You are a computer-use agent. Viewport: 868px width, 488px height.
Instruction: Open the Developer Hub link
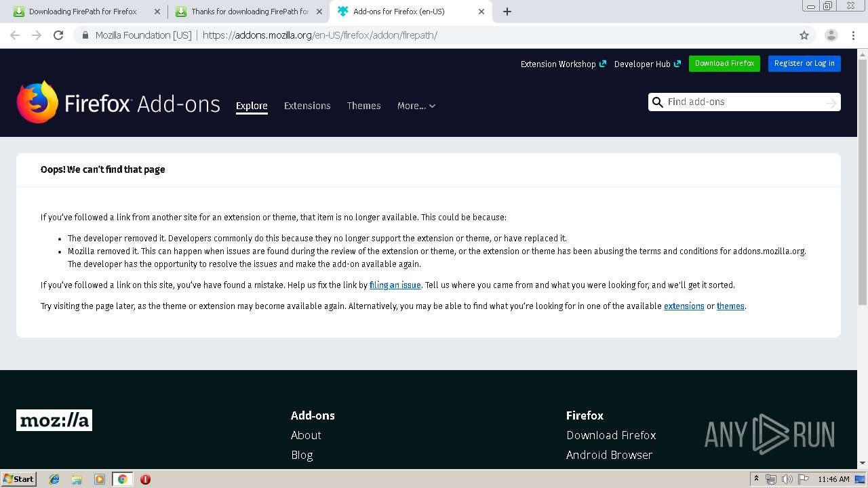647,64
